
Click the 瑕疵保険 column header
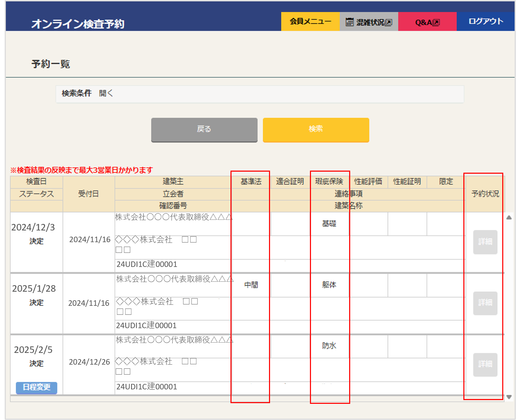click(329, 182)
